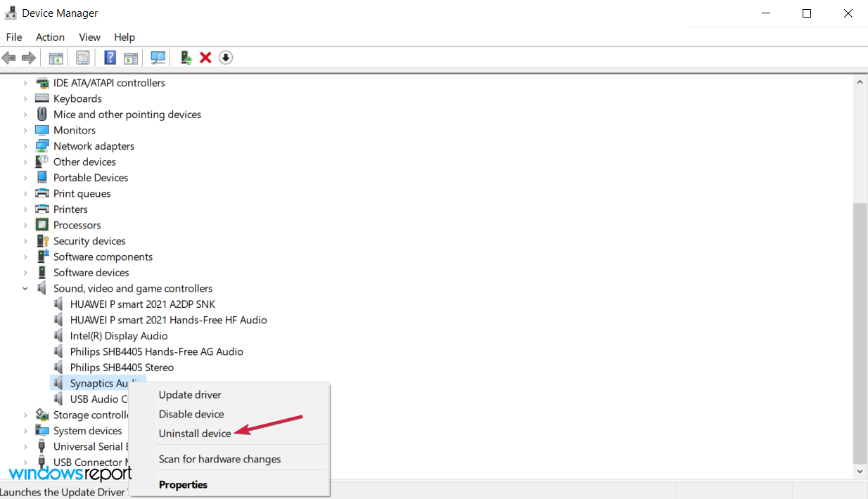Image resolution: width=868 pixels, height=499 pixels.
Task: Click the Security devices key icon
Action: (x=42, y=241)
